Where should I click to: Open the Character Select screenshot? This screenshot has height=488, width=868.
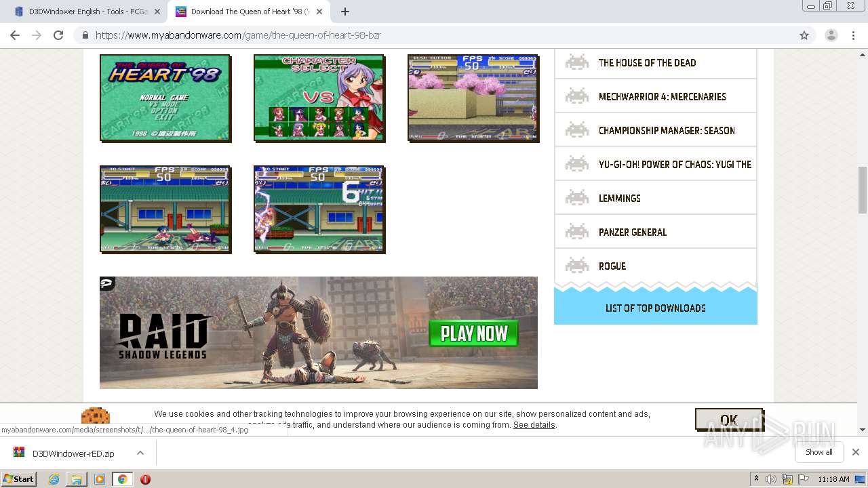[319, 98]
